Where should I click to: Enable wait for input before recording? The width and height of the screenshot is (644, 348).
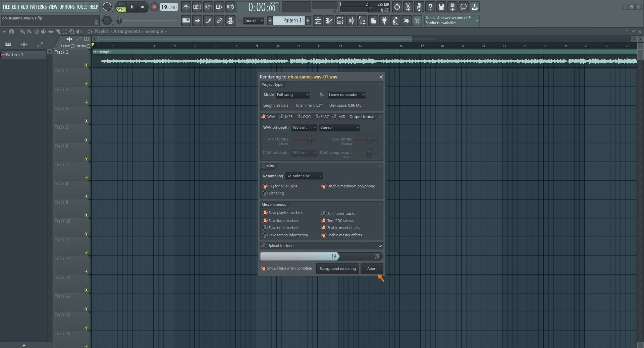197,7
